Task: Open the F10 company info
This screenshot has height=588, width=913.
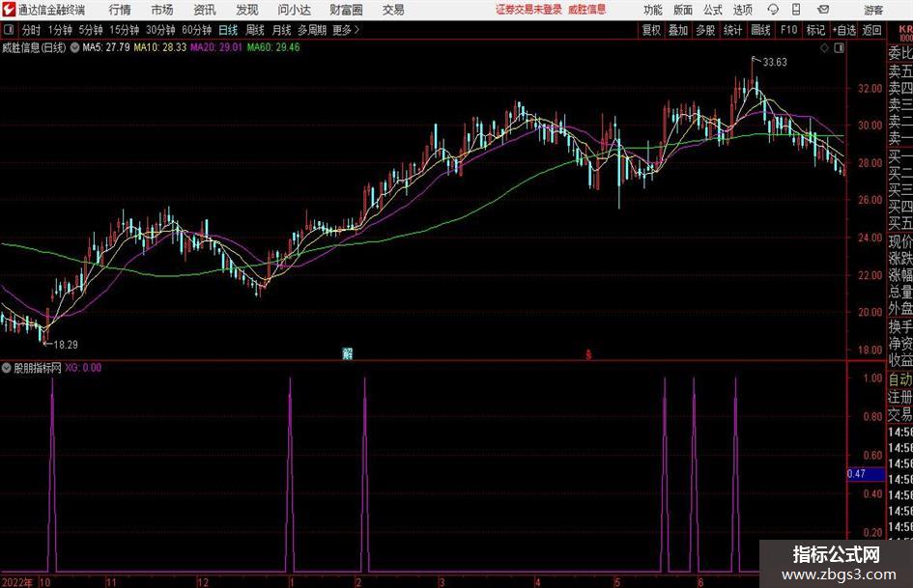Action: [x=788, y=30]
